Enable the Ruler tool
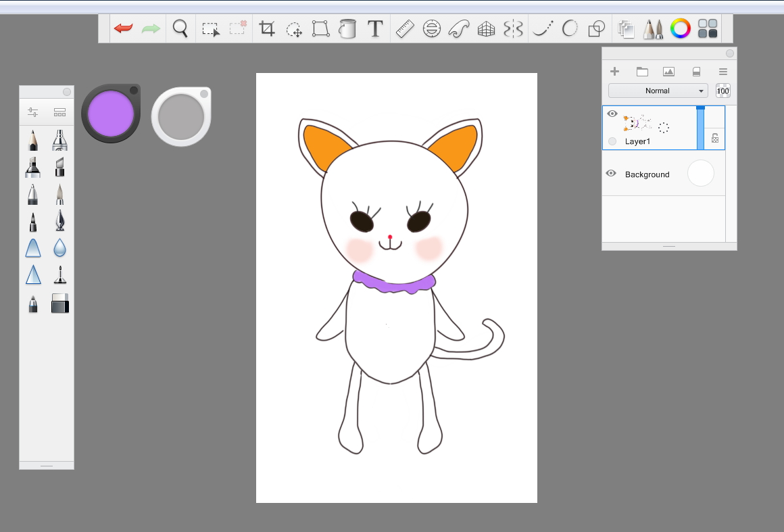Screen dimensions: 784x532 [404, 28]
